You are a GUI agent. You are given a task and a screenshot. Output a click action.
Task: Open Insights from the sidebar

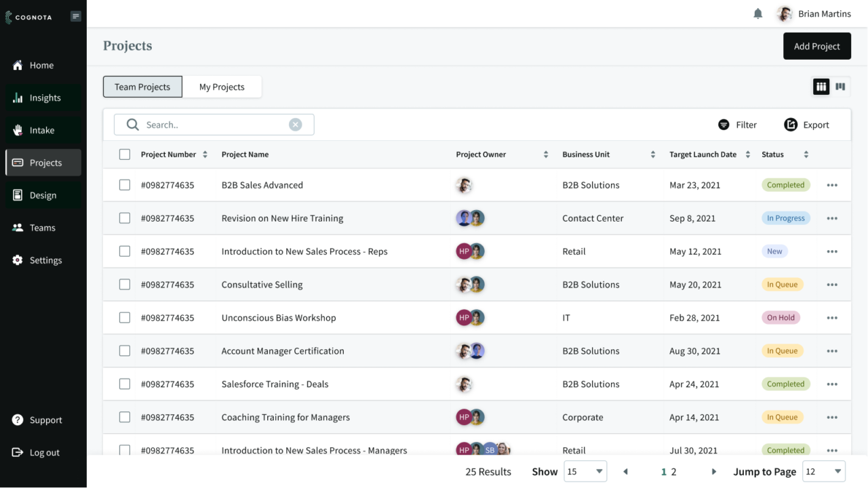coord(44,98)
